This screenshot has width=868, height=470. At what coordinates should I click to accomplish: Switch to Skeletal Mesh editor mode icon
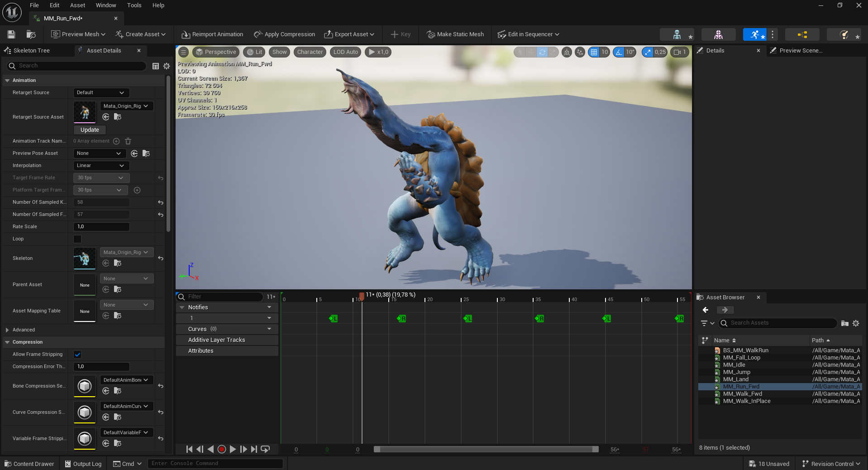[718, 34]
